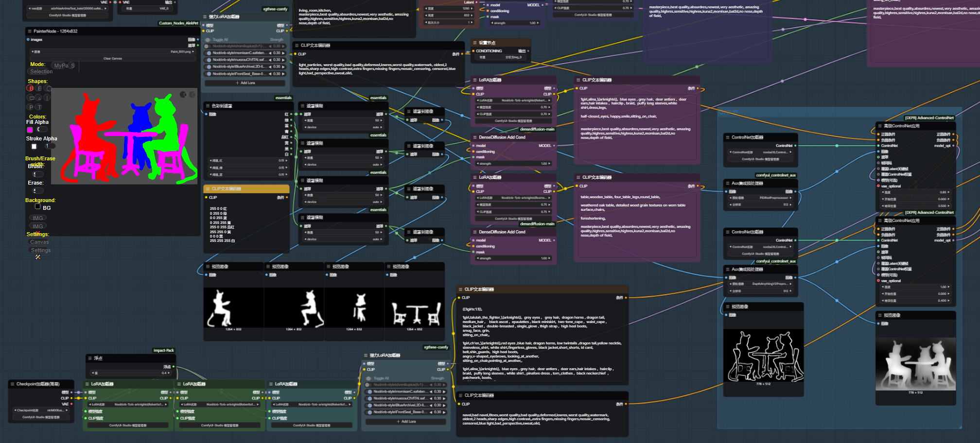Viewport: 980px width, 443px height.
Task: Pick the white Stroke color swatch
Action: (34, 146)
